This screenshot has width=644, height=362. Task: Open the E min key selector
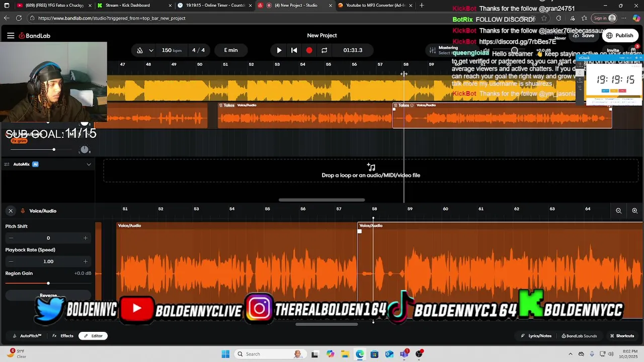231,50
